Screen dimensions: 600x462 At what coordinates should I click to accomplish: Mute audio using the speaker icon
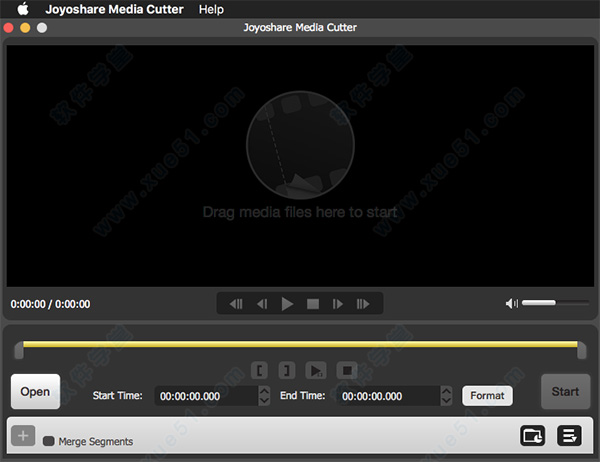coord(512,304)
